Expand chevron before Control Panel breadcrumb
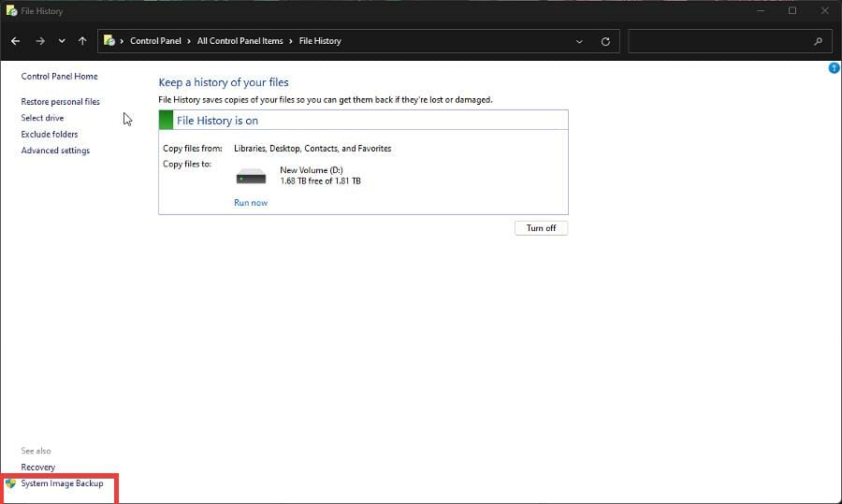The image size is (842, 504). click(x=122, y=41)
